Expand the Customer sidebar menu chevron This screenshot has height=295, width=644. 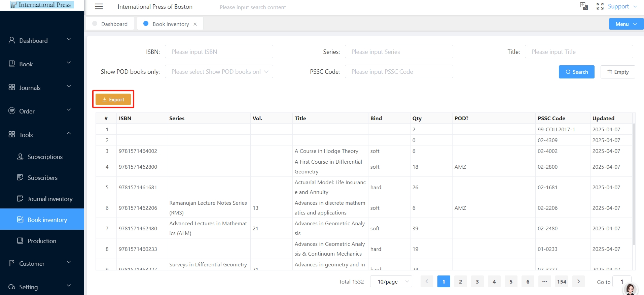69,262
